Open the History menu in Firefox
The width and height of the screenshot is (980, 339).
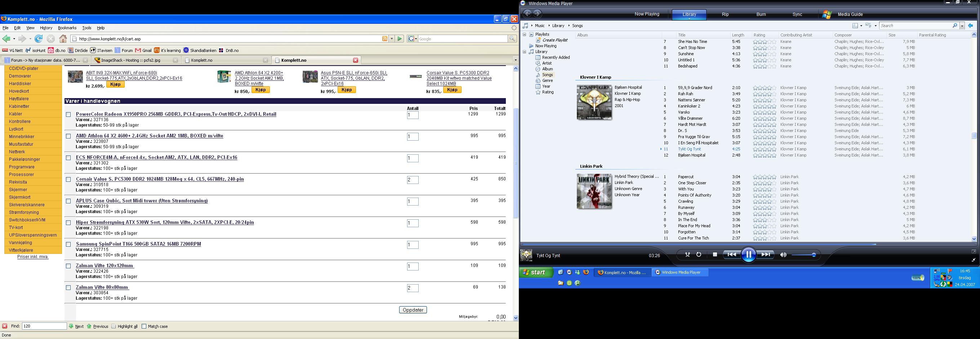pyautogui.click(x=46, y=28)
